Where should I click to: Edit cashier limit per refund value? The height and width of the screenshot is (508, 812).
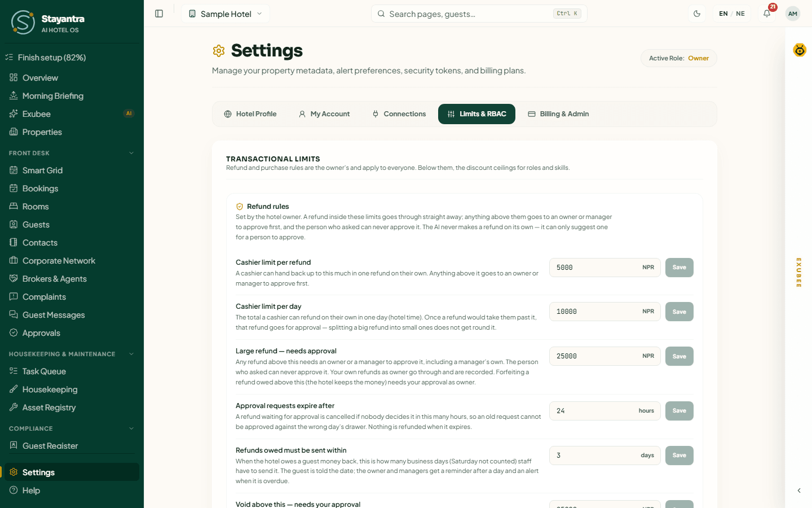point(605,268)
